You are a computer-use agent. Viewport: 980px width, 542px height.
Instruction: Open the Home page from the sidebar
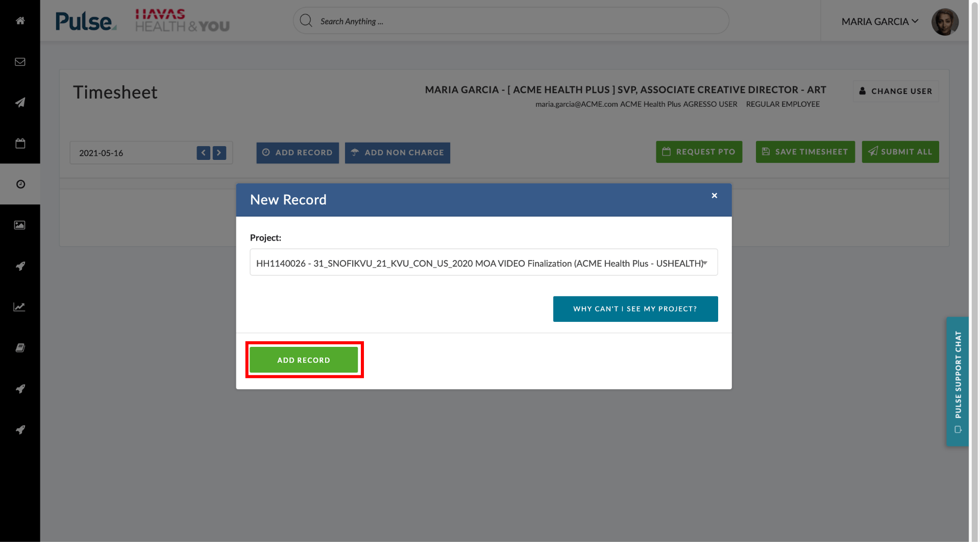(x=20, y=21)
